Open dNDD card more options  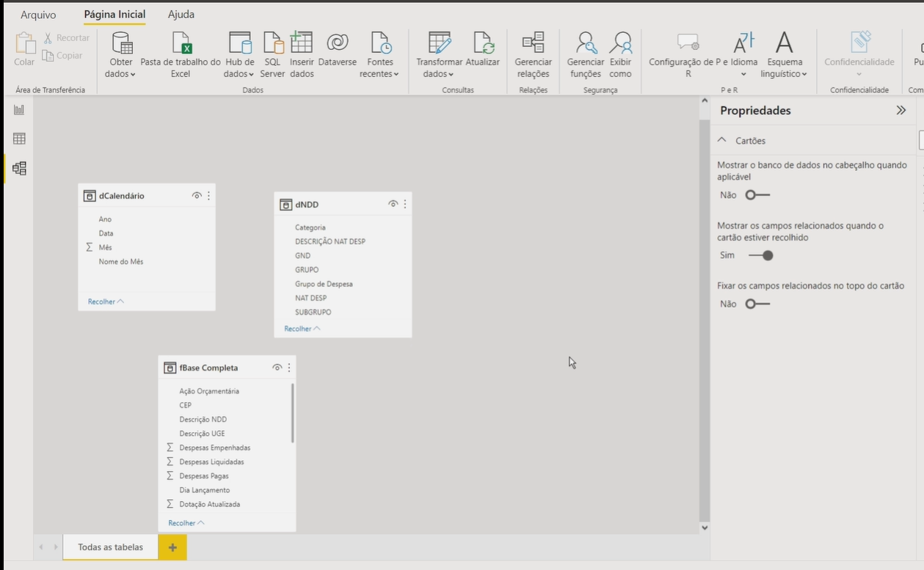[x=405, y=204]
